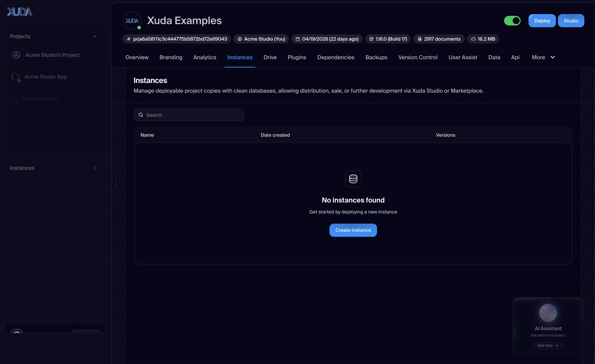Click the database icon in the empty state
The width and height of the screenshot is (595, 364).
pyautogui.click(x=353, y=179)
